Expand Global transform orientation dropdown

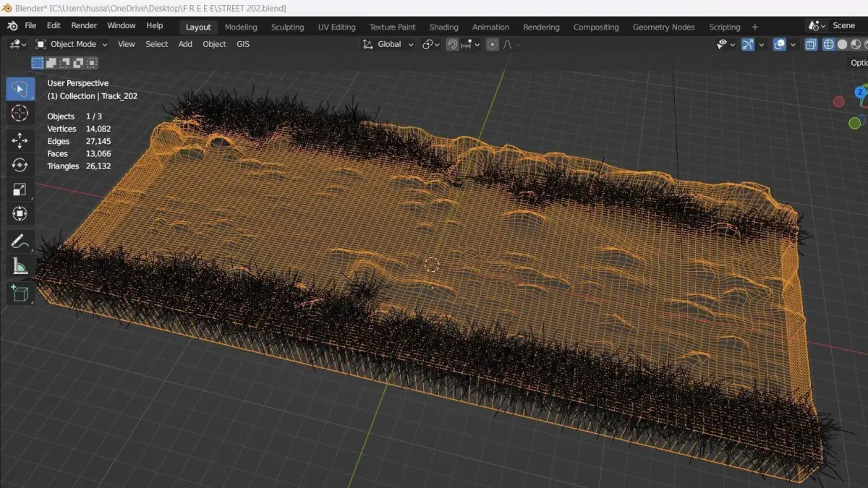coord(389,44)
